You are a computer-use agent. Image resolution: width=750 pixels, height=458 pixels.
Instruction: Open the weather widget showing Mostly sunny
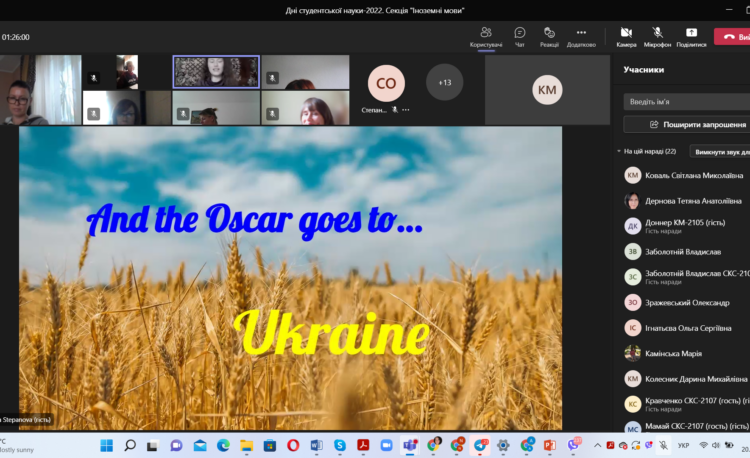17,446
